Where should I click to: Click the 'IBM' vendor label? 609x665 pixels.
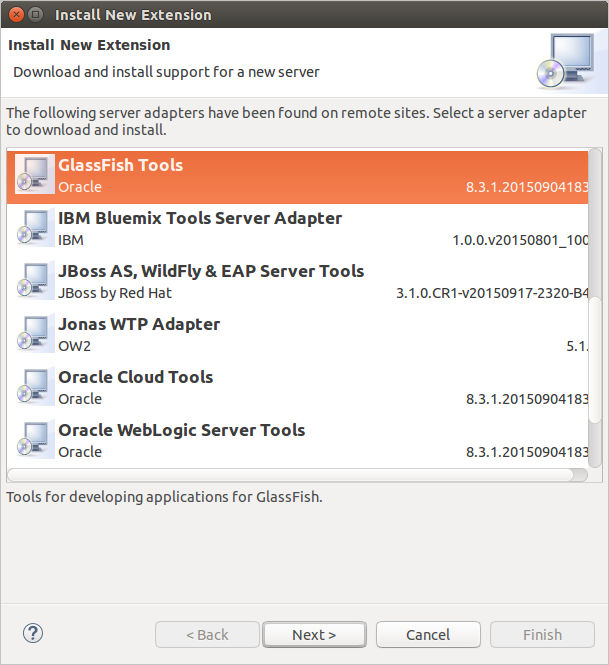(x=71, y=240)
